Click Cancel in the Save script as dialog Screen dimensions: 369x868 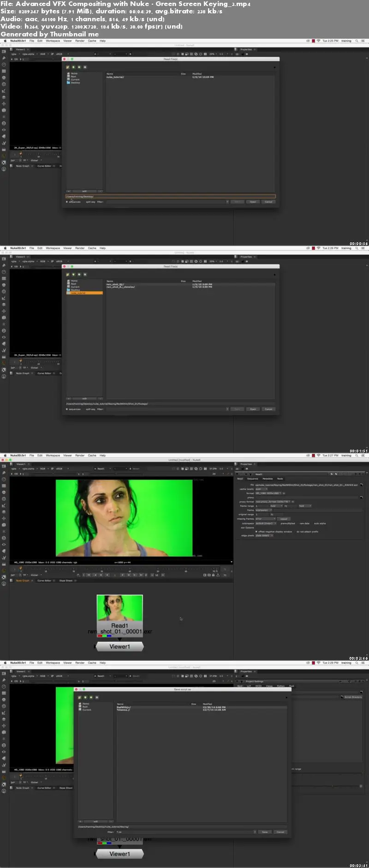(x=280, y=832)
